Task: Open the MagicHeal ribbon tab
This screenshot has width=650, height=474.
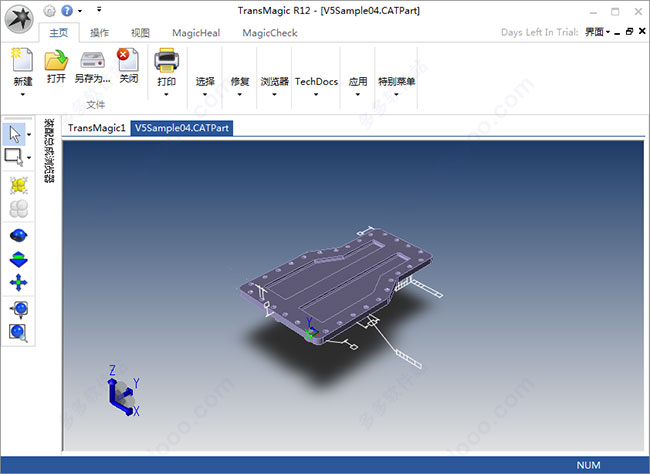Action: (x=196, y=33)
